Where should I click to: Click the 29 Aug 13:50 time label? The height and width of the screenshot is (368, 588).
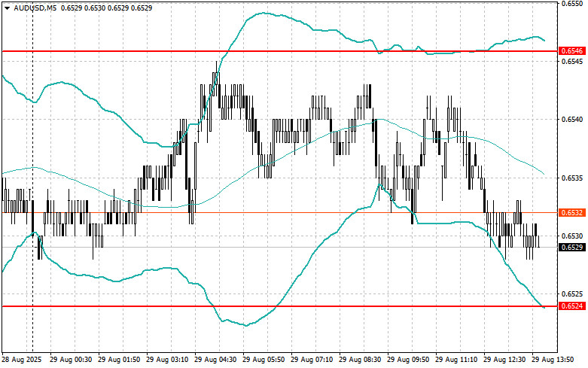point(553,360)
